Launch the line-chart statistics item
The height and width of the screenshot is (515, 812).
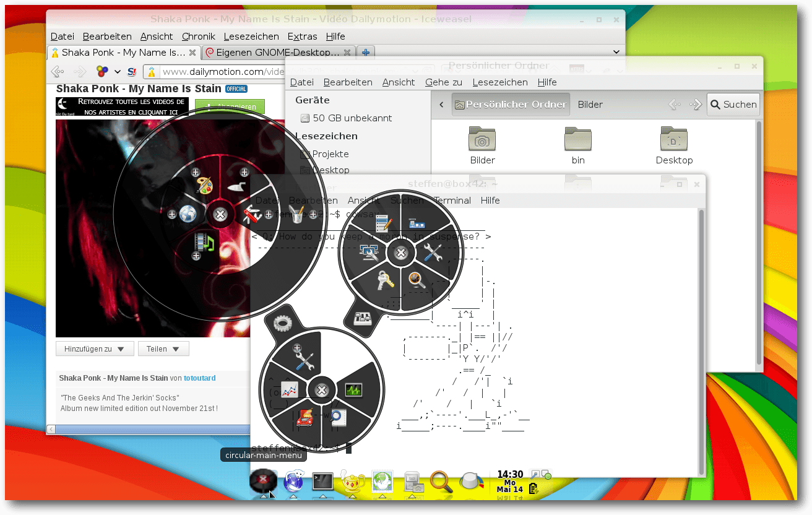pyautogui.click(x=289, y=389)
